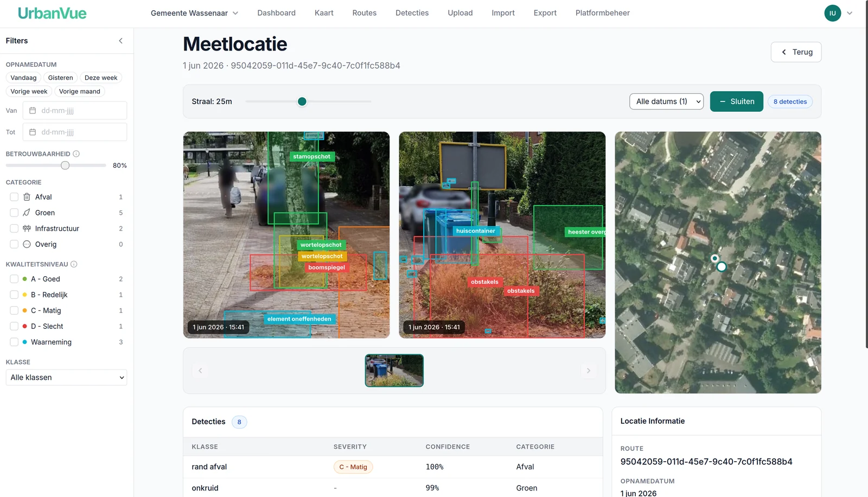Click the Betrouwbaarheid slider handle
Image resolution: width=868 pixels, height=497 pixels.
[65, 165]
